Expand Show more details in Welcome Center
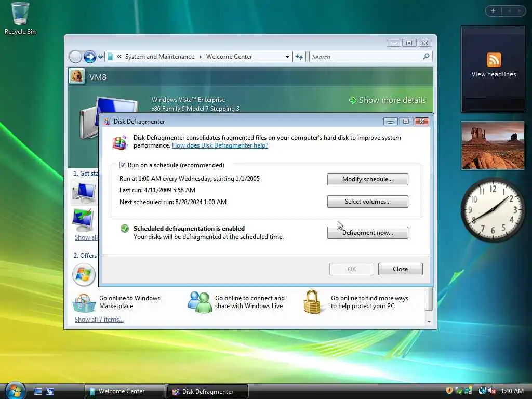The image size is (532, 399). [388, 100]
